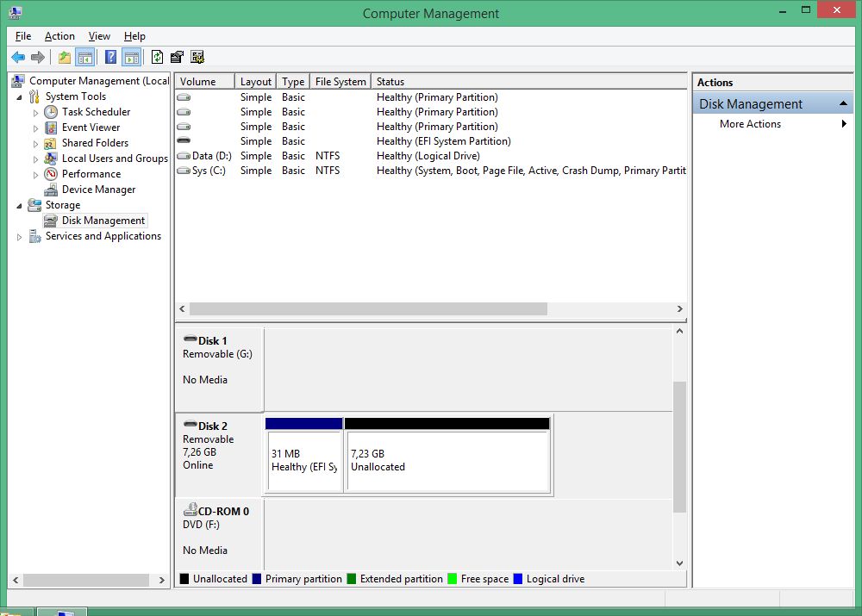Select Data (D:) volume row
862x616 pixels.
211,156
